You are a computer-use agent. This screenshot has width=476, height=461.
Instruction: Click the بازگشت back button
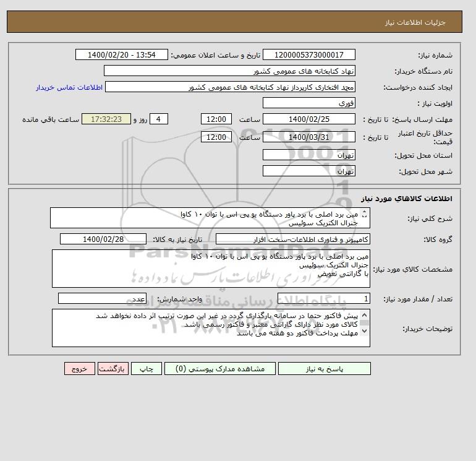coord(113,369)
